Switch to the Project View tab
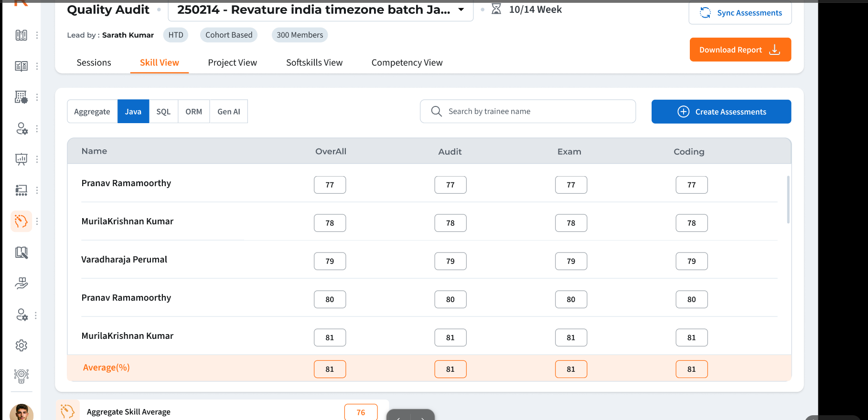The image size is (868, 420). [x=232, y=63]
